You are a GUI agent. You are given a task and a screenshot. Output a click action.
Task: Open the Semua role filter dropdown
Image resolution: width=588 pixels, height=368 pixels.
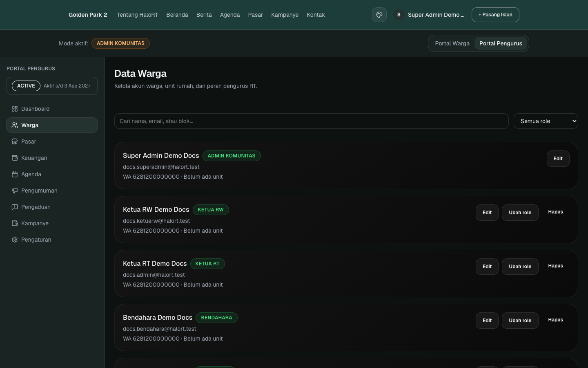click(546, 121)
